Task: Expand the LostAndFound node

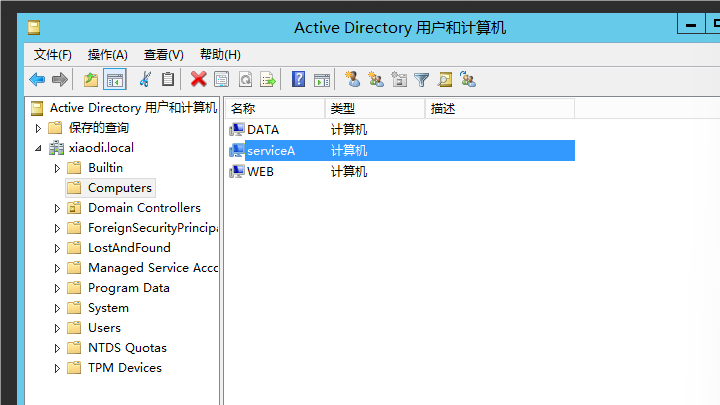Action: pos(57,248)
